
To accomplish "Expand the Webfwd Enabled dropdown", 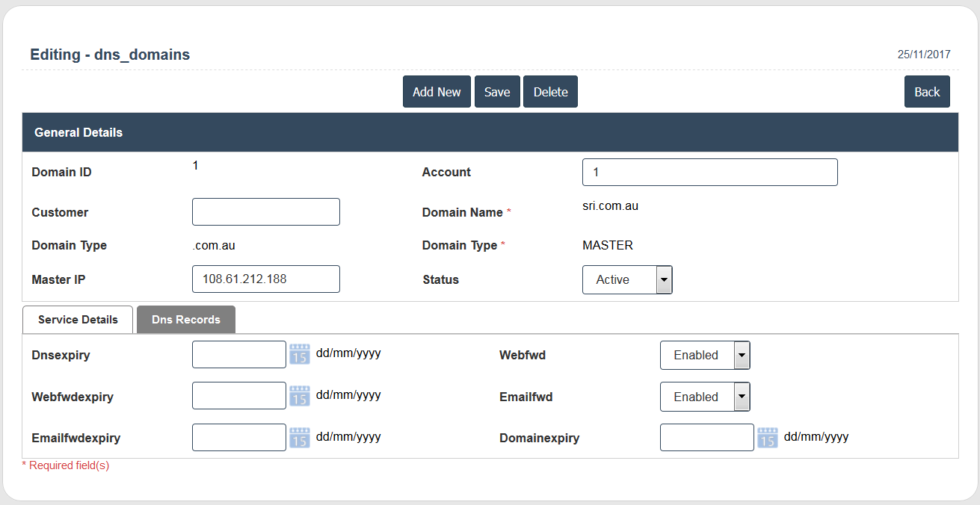I will point(704,356).
